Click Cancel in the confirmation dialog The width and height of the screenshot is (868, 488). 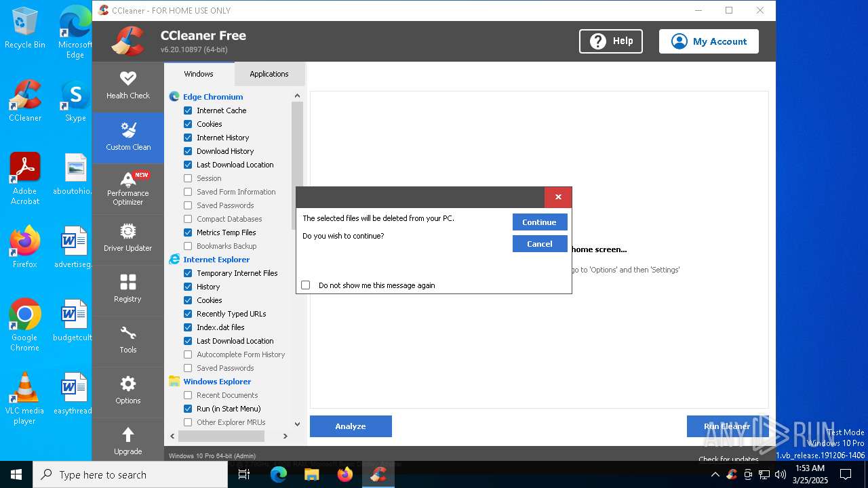click(x=540, y=244)
